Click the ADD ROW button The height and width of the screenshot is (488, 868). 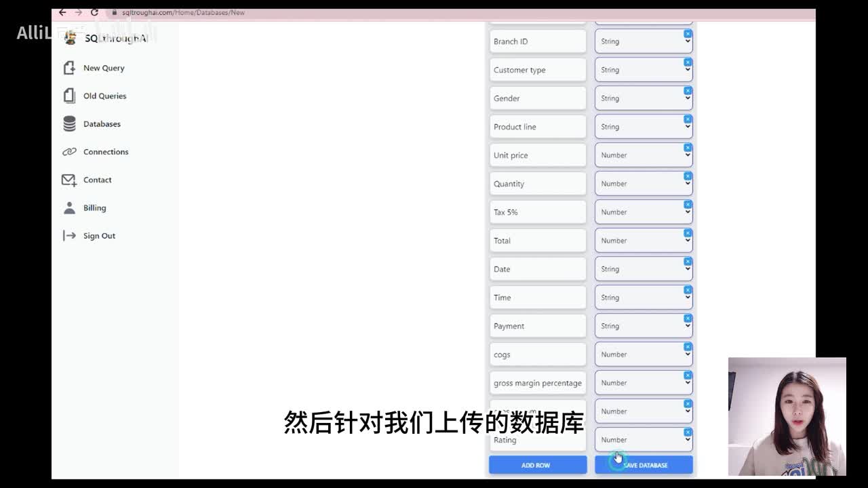tap(537, 465)
